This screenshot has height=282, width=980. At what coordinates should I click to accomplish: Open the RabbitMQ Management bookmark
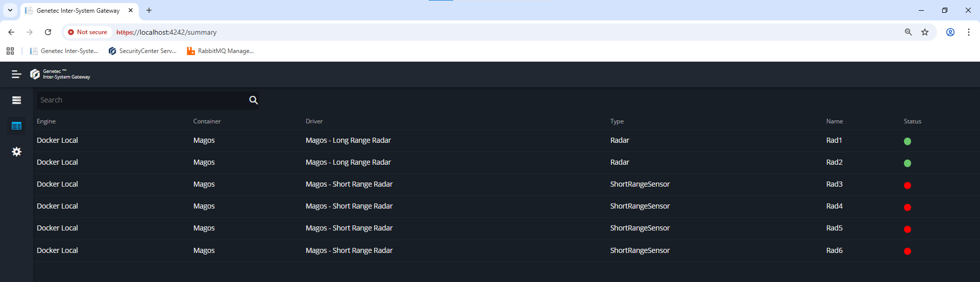[220, 51]
